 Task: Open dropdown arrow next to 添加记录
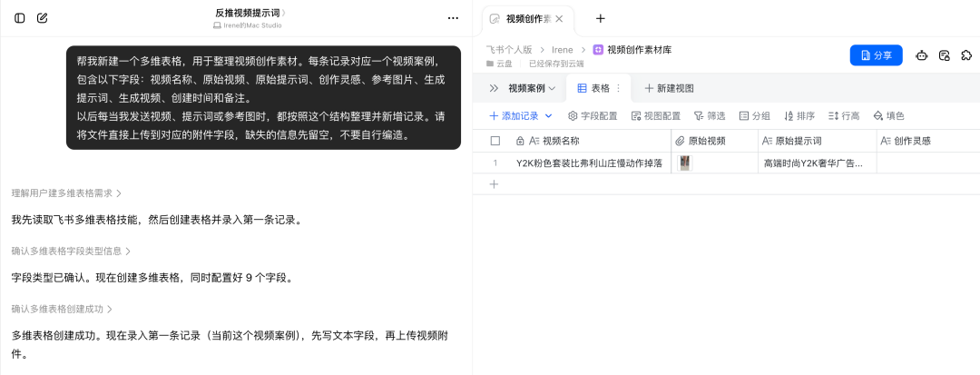549,115
